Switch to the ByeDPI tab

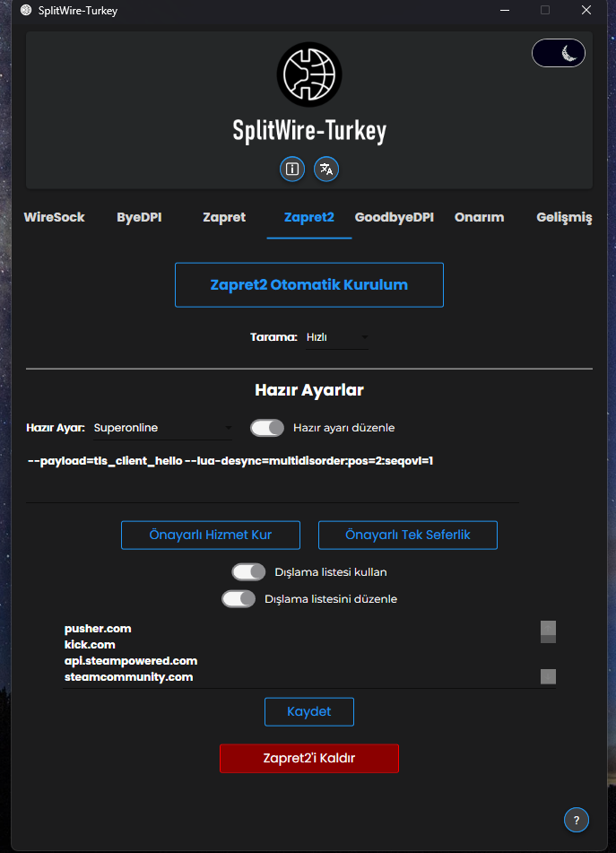click(139, 217)
